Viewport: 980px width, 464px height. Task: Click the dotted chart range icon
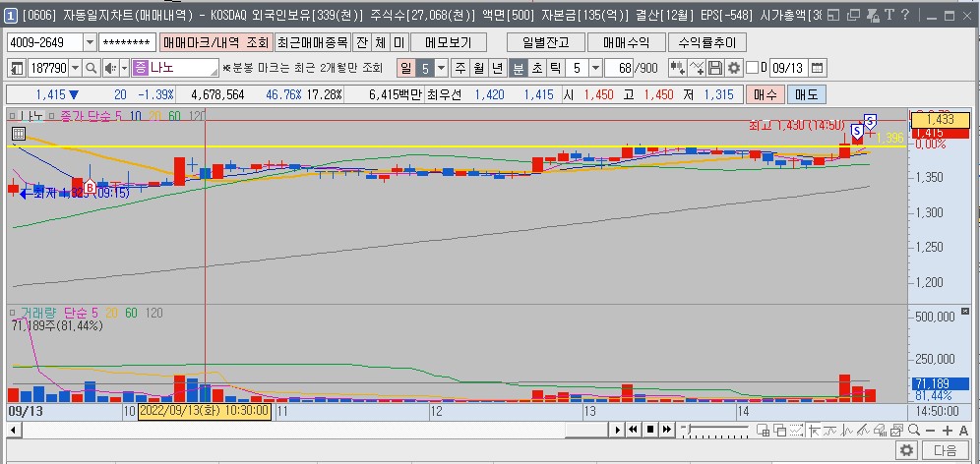click(x=796, y=430)
